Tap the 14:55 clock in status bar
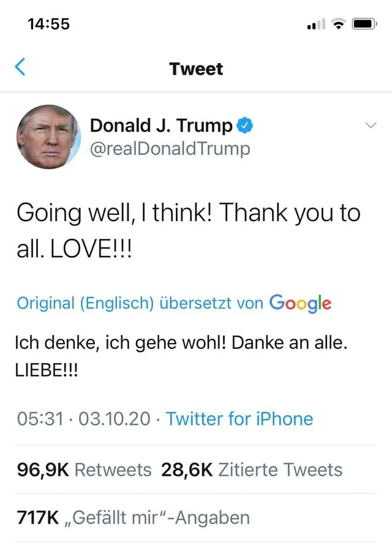Viewport: 392px width, 556px height. 49,24
